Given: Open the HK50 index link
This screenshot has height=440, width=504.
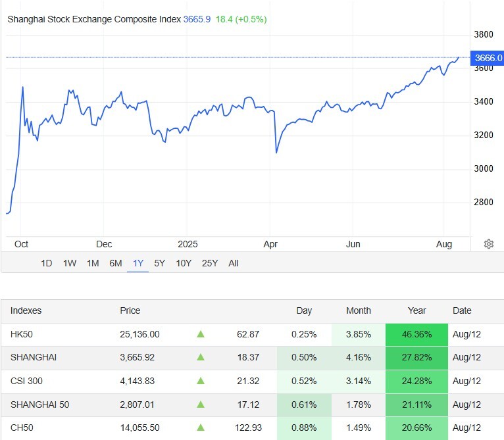Looking at the screenshot, I should click(22, 334).
